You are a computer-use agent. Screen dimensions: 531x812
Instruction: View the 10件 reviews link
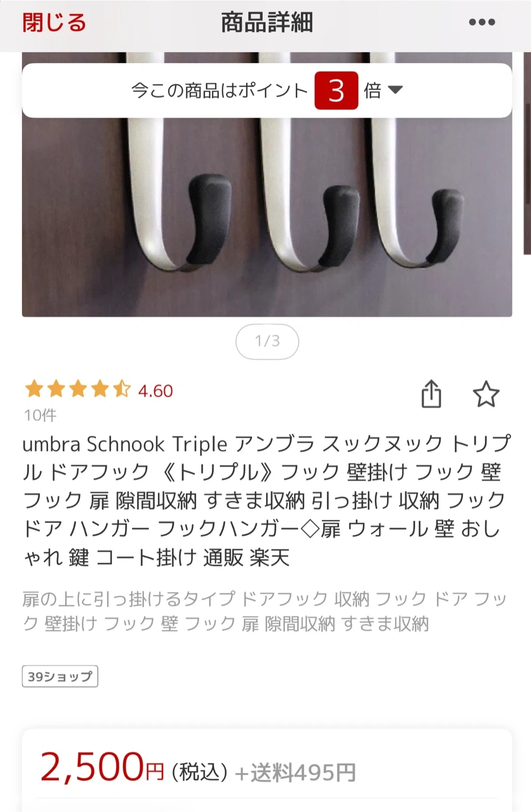[x=40, y=416]
